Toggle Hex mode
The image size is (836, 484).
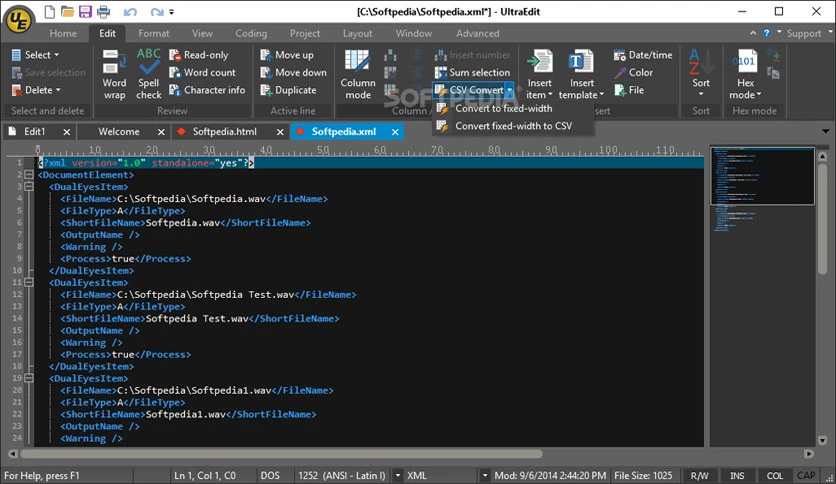point(745,74)
